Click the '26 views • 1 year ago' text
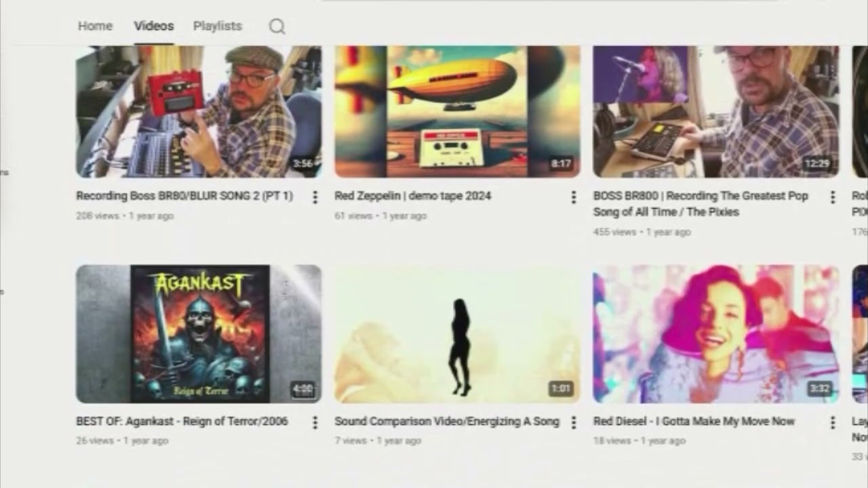The height and width of the screenshot is (488, 868). 122,441
